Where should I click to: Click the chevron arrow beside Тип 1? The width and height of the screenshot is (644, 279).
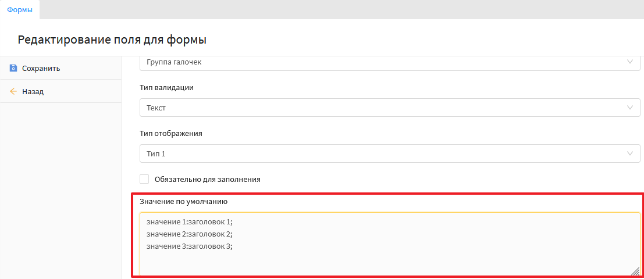pos(629,153)
